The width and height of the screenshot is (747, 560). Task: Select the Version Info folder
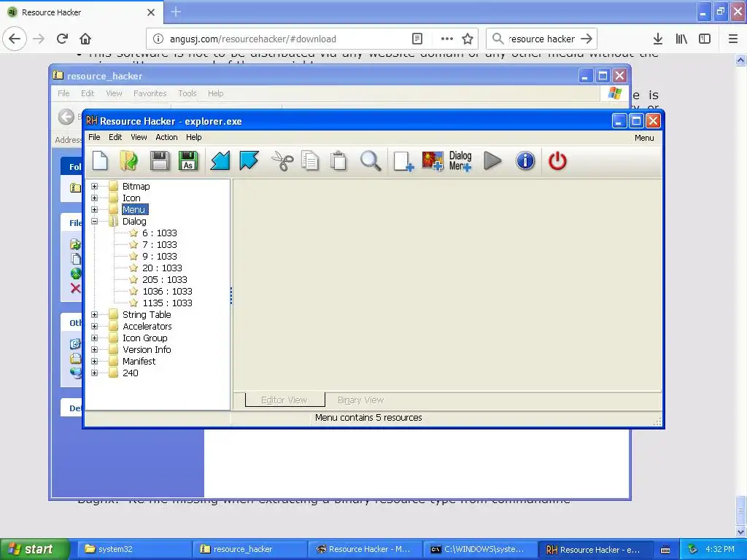point(147,349)
